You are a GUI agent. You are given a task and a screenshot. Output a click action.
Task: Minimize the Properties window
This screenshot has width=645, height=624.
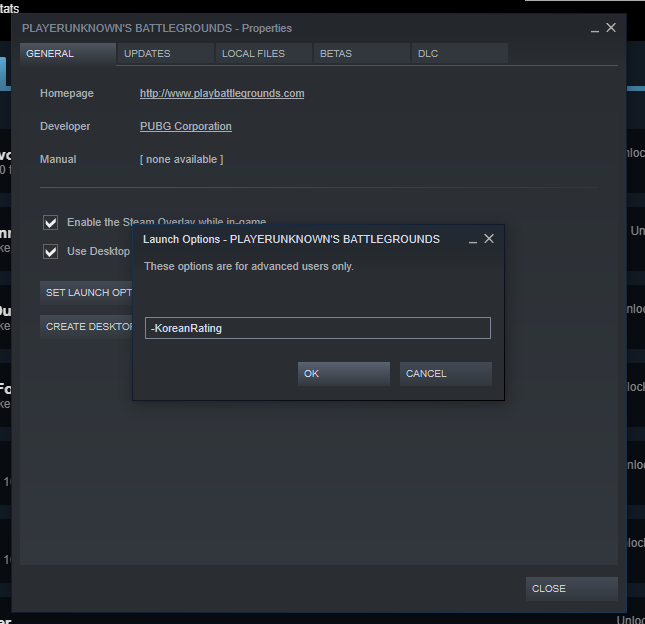pyautogui.click(x=595, y=29)
